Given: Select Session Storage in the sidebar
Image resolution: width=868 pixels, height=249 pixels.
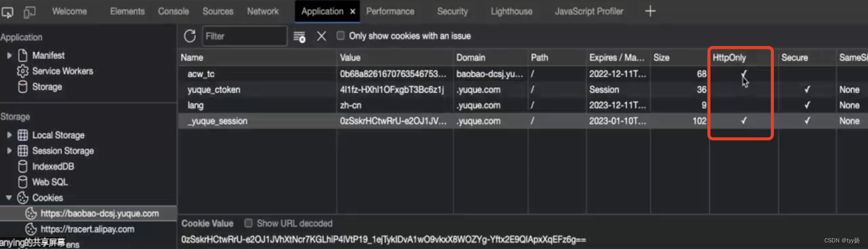Looking at the screenshot, I should 63,151.
